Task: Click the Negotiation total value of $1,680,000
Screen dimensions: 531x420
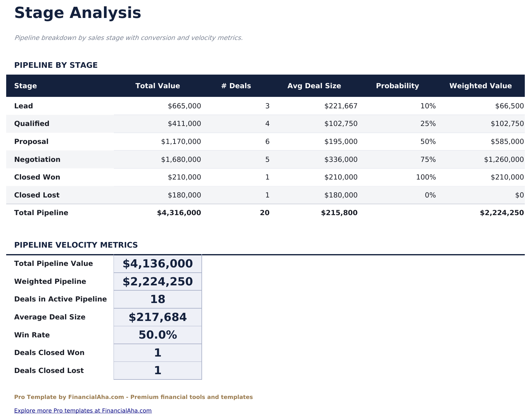Action: pyautogui.click(x=183, y=159)
